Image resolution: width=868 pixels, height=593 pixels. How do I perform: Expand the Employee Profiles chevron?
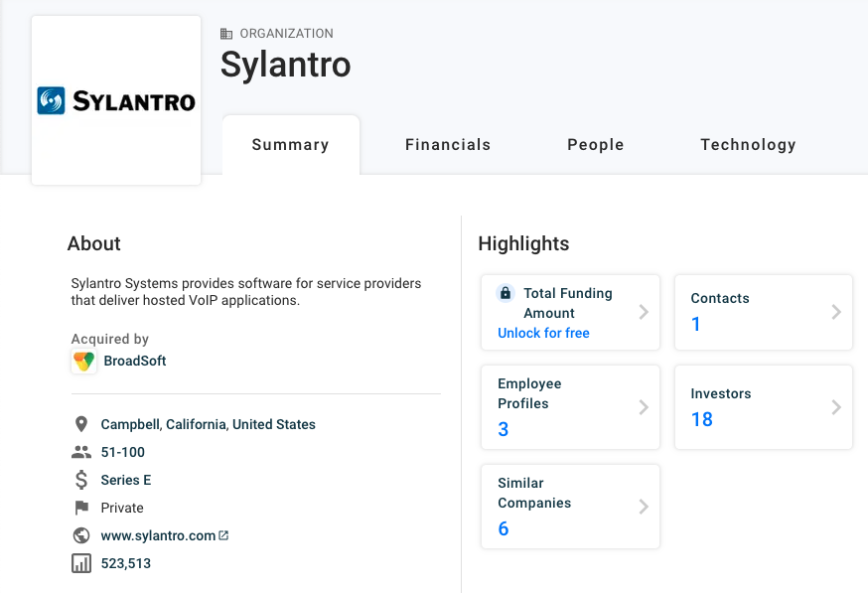tap(644, 407)
